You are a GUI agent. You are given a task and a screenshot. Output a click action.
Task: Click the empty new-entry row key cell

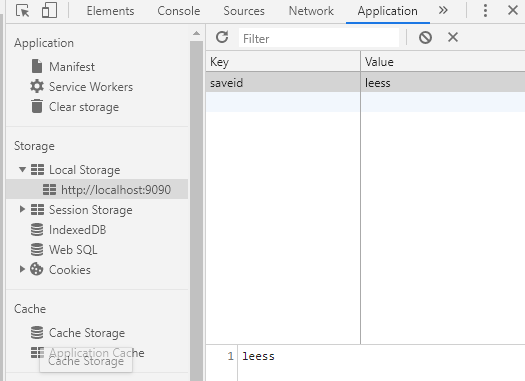tap(283, 102)
